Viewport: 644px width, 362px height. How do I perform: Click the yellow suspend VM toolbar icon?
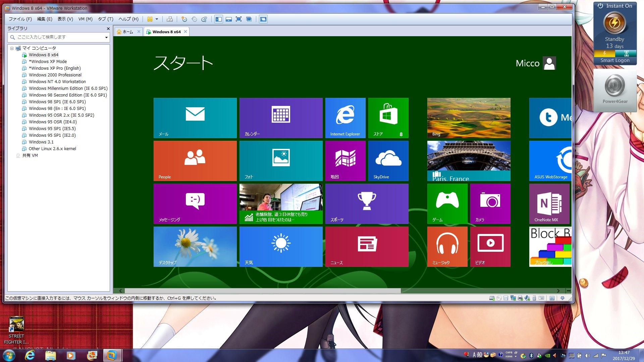pos(150,19)
